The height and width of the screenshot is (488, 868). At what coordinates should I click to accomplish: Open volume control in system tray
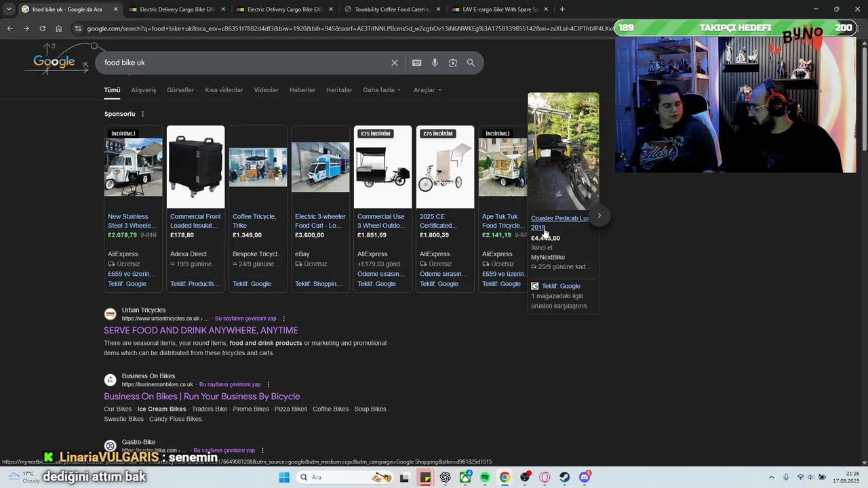pyautogui.click(x=810, y=477)
